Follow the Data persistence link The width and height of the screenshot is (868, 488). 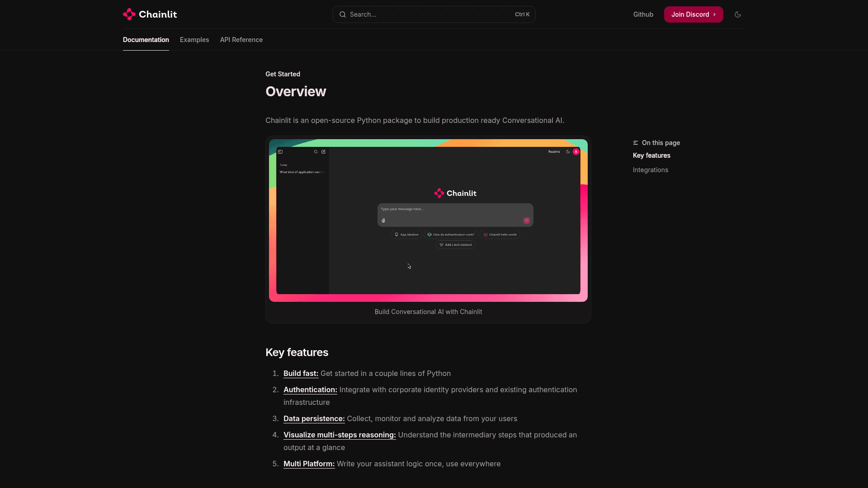(x=314, y=418)
